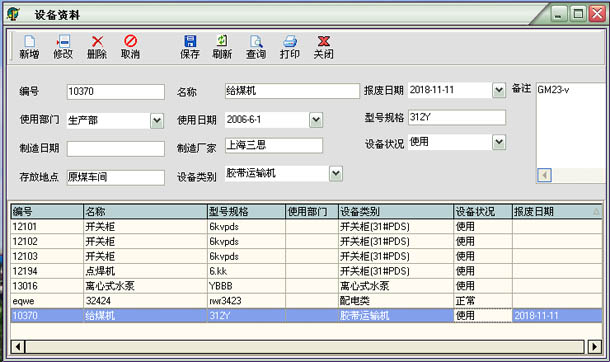The height and width of the screenshot is (362, 610).
Task: Sort by the 使用部门 column header
Action: [x=312, y=212]
